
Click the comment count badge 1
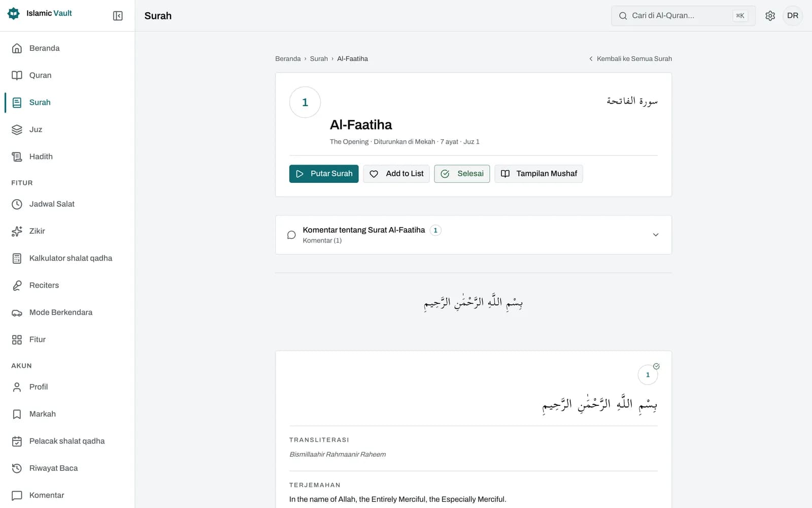click(x=435, y=230)
